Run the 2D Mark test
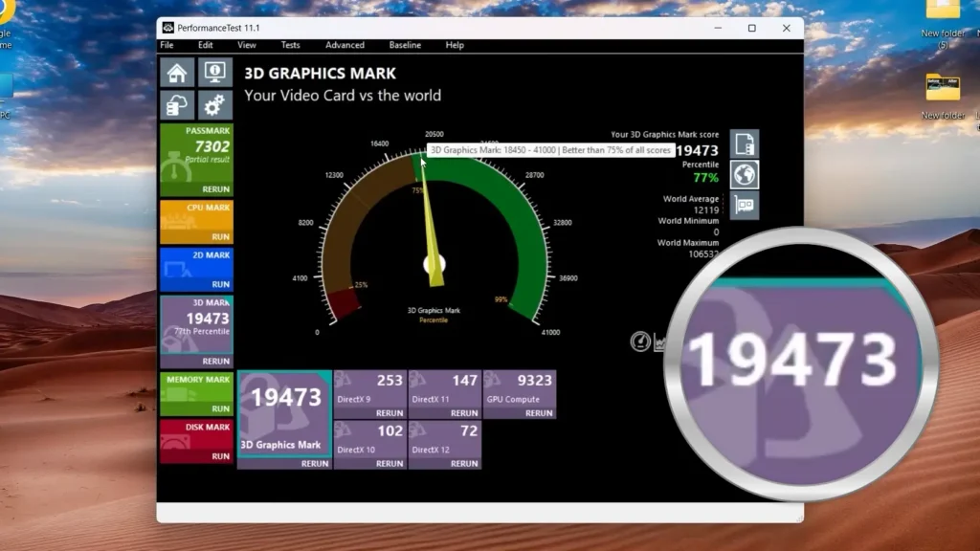 click(x=221, y=284)
